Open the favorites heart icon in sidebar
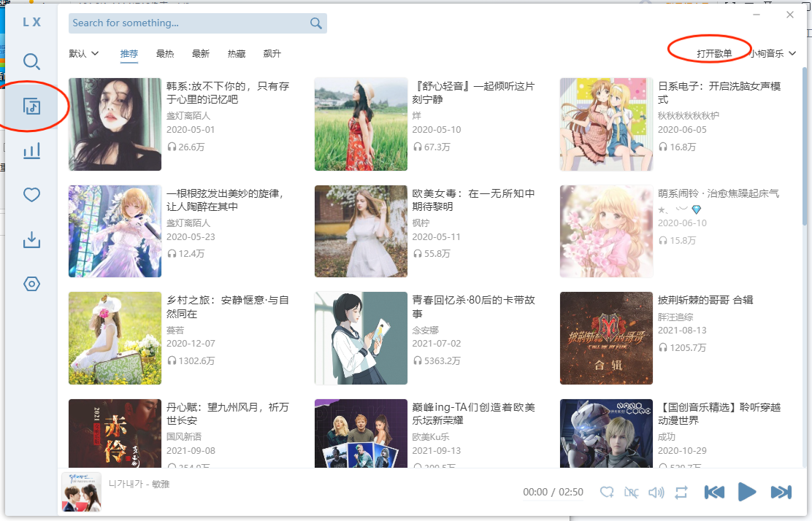 click(31, 195)
